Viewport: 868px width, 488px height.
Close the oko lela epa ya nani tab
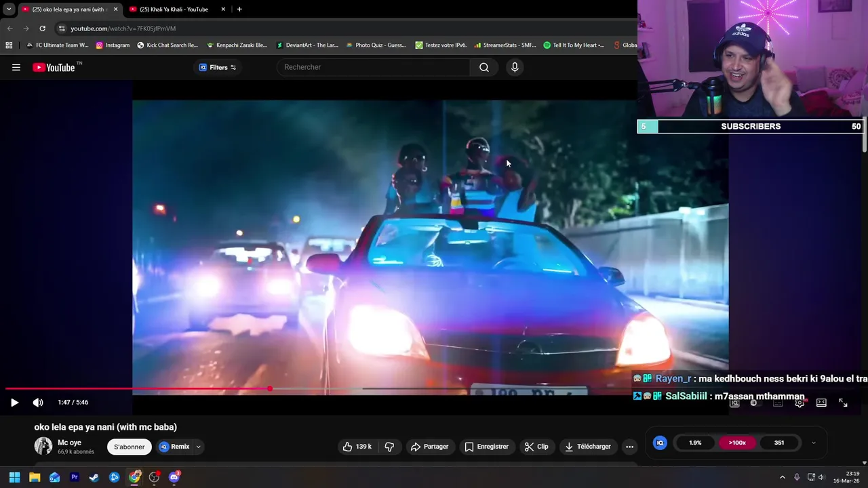[115, 9]
